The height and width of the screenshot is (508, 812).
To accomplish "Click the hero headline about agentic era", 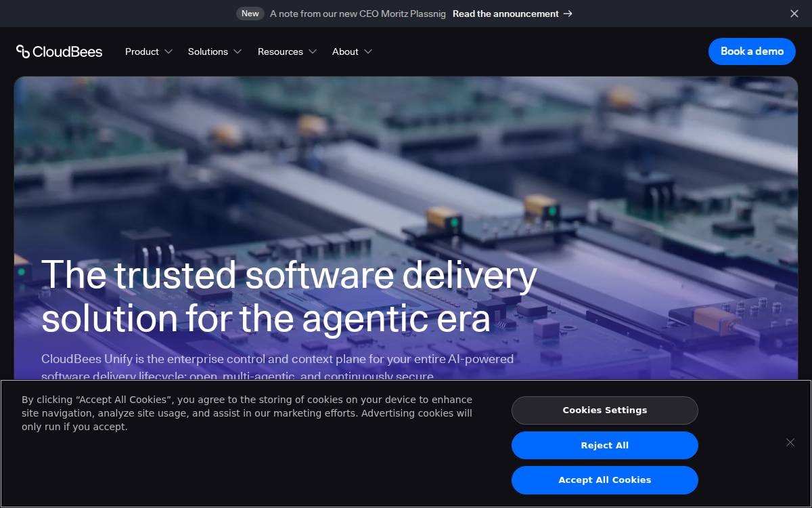I will point(289,296).
